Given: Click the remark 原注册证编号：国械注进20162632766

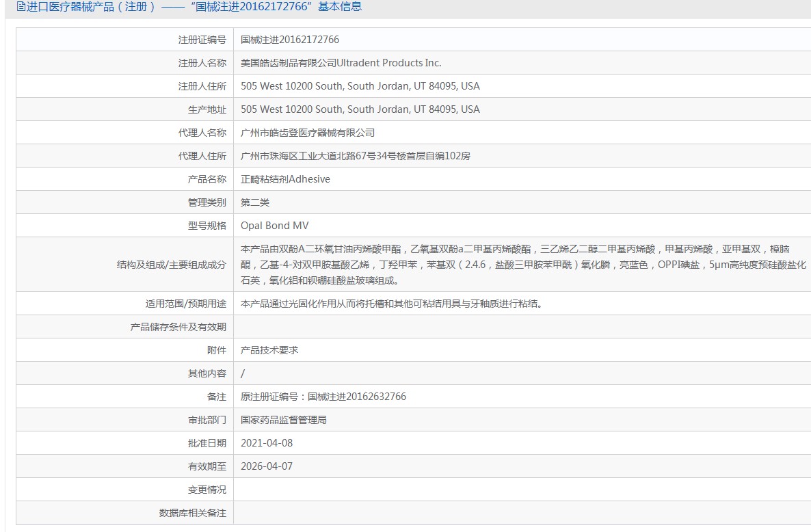Looking at the screenshot, I should (x=323, y=397).
